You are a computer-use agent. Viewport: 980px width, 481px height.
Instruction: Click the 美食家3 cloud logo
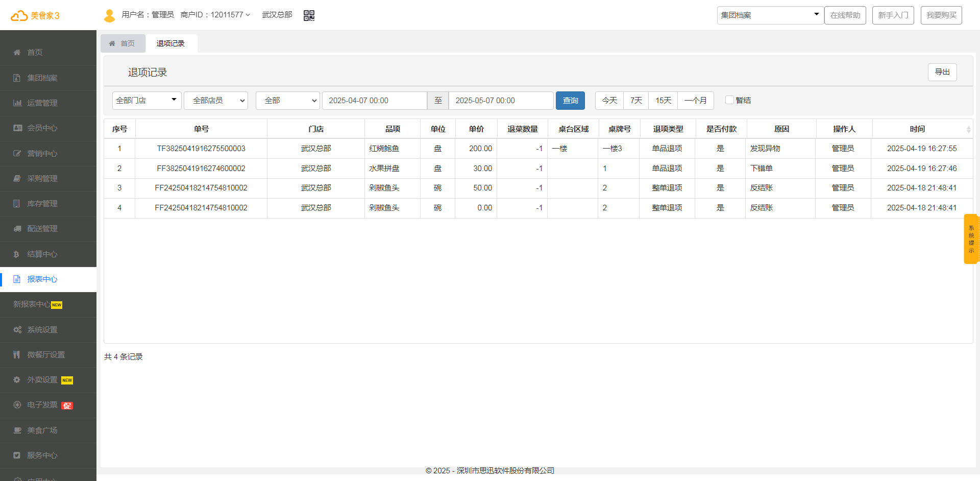pyautogui.click(x=35, y=16)
